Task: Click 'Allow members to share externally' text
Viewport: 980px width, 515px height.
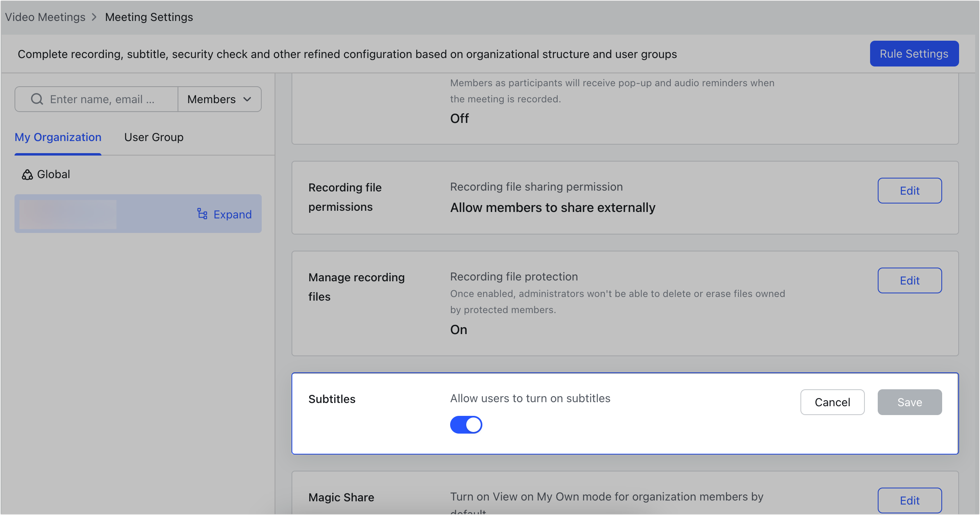Action: tap(553, 208)
